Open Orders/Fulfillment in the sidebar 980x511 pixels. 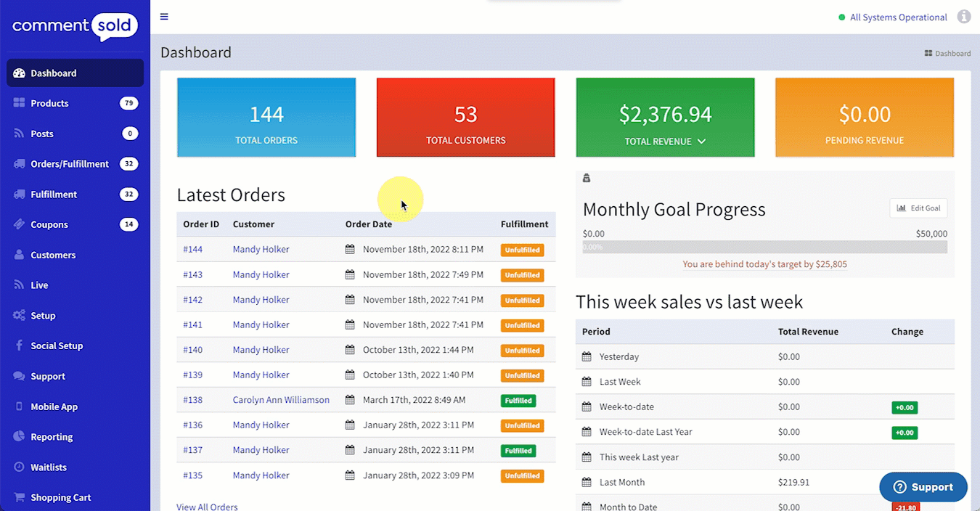[x=70, y=164]
